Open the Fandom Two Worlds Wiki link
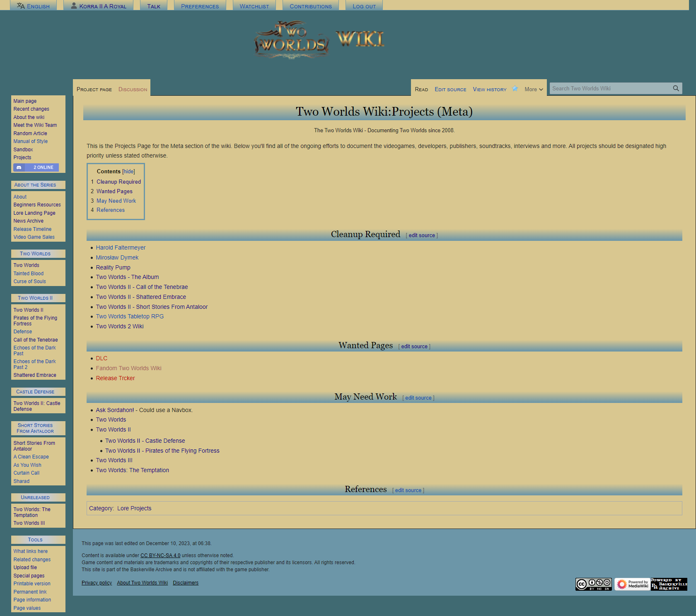The image size is (696, 616). tap(128, 368)
